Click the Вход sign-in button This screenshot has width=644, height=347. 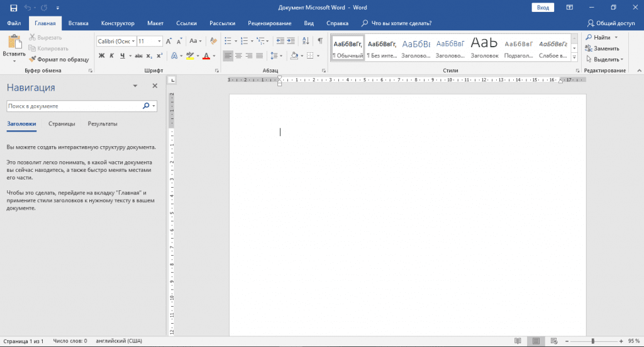click(x=543, y=8)
